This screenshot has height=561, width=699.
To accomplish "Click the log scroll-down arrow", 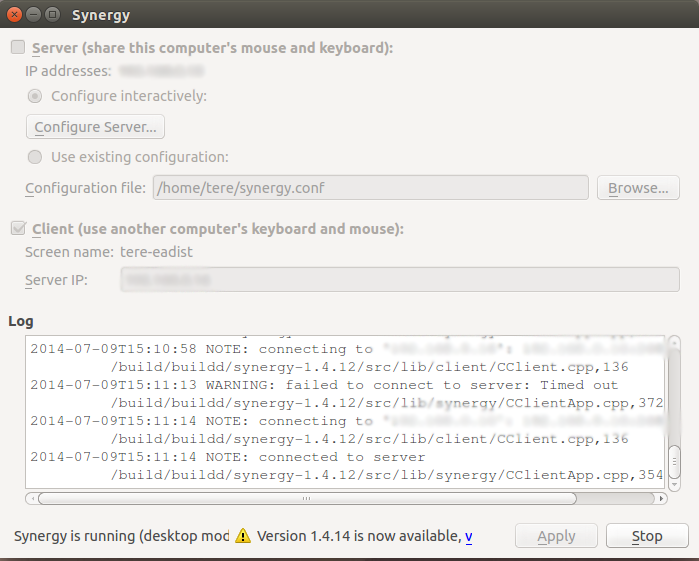I will point(674,485).
